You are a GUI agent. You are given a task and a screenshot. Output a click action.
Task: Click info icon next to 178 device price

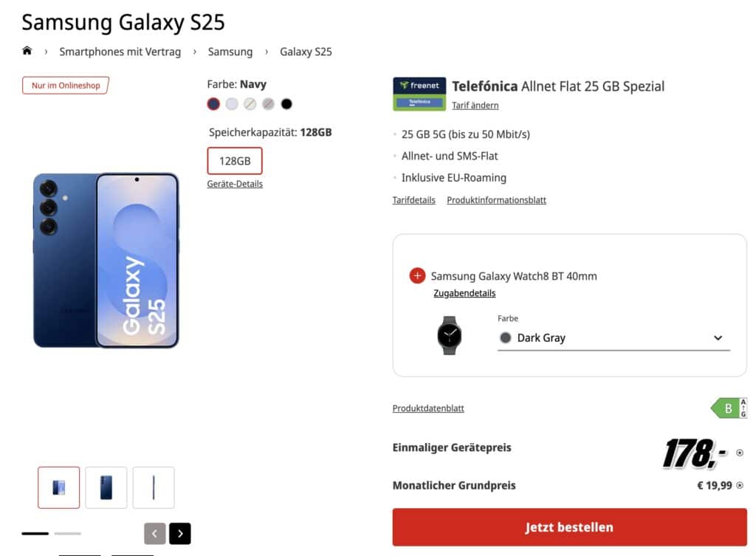(740, 453)
